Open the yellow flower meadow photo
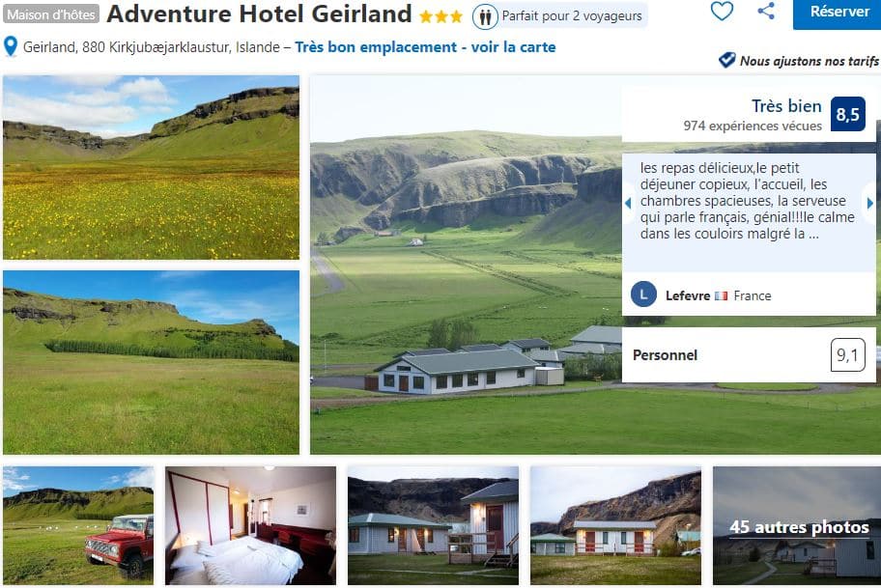Screen dimensions: 881x588 (151, 167)
